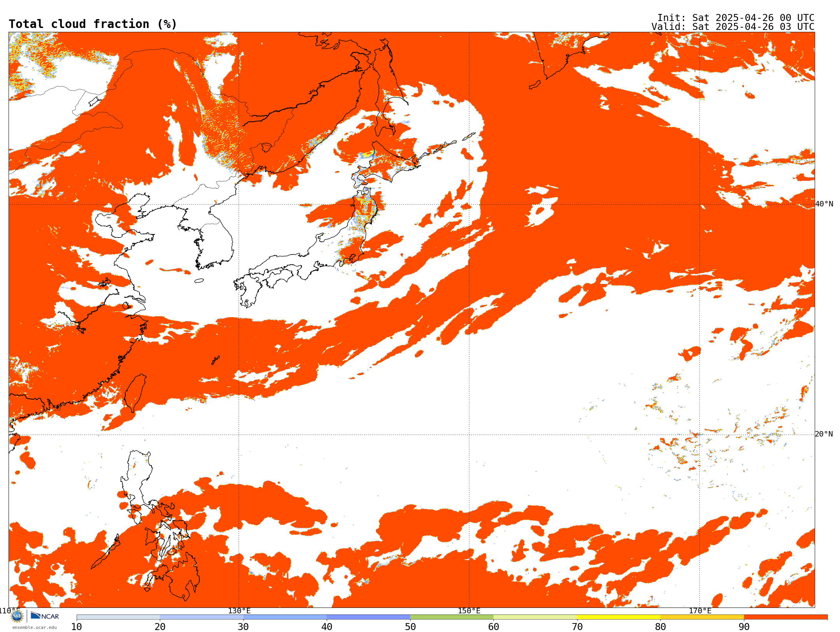This screenshot has height=632, width=840.
Task: Click the 20°N latitude label
Action: [824, 434]
